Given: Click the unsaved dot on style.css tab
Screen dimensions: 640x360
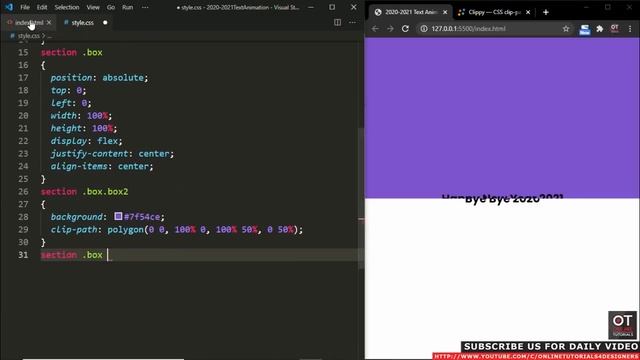Looking at the screenshot, I should [x=105, y=22].
